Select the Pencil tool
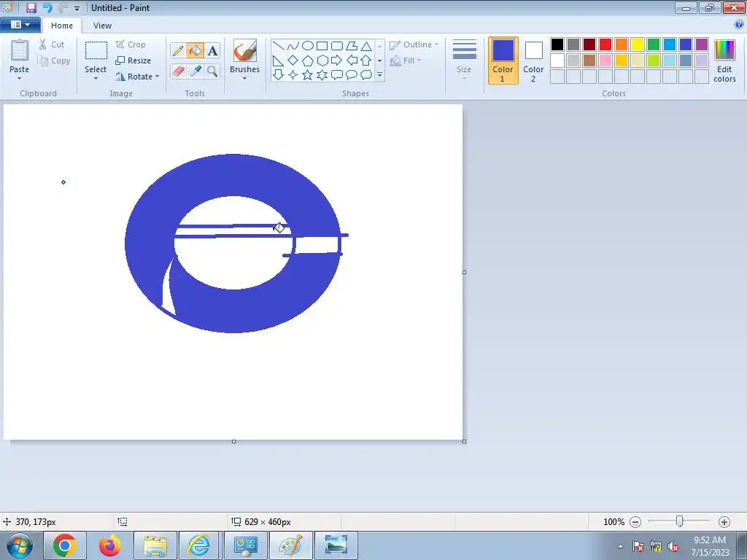747x560 pixels. (178, 51)
